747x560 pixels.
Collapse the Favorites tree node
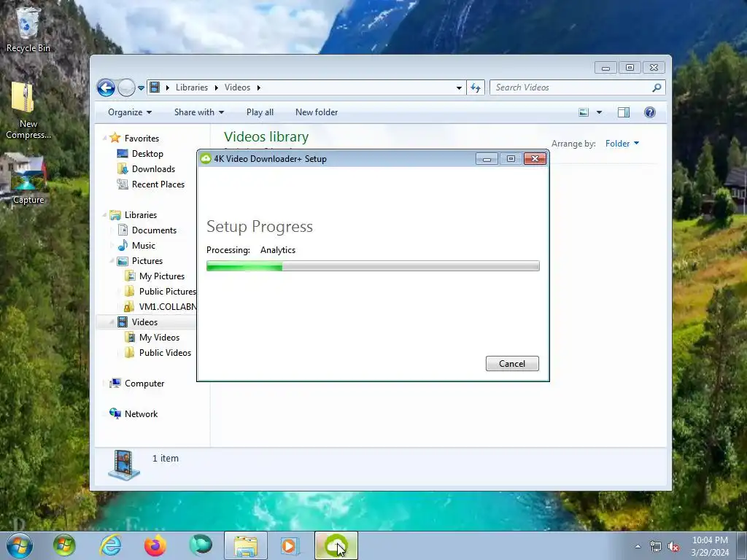tap(104, 139)
